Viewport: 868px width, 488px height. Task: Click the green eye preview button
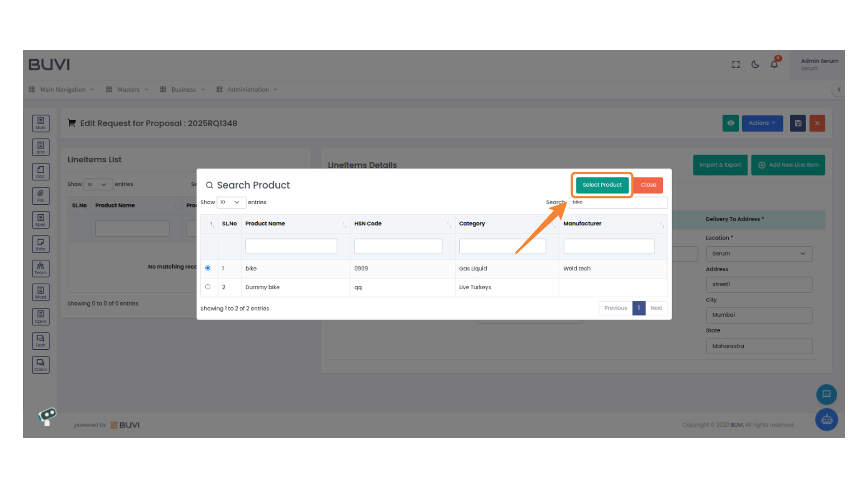[731, 123]
